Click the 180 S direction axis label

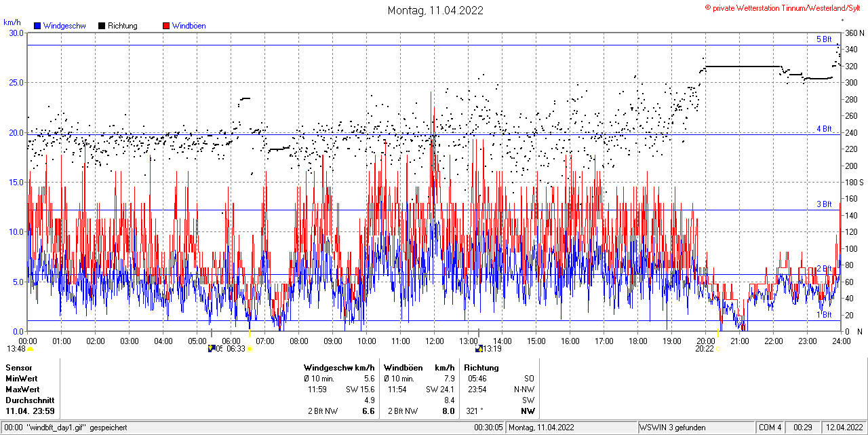pyautogui.click(x=853, y=183)
